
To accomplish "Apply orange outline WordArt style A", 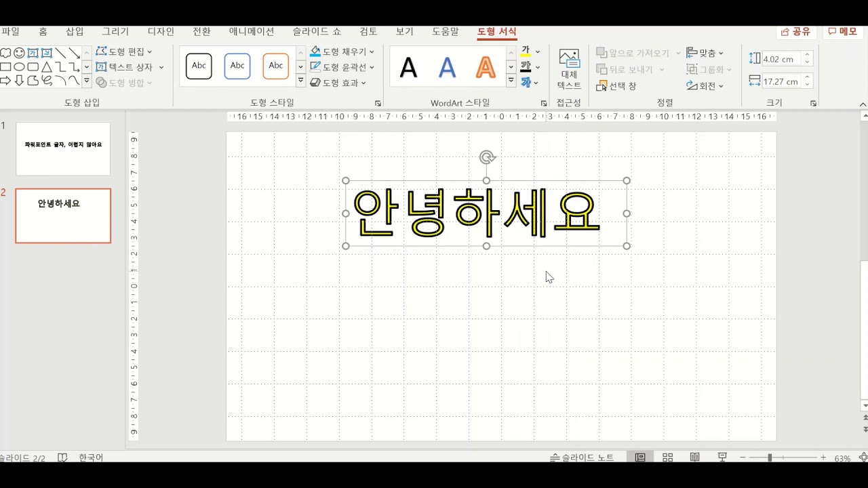I will pyautogui.click(x=486, y=67).
